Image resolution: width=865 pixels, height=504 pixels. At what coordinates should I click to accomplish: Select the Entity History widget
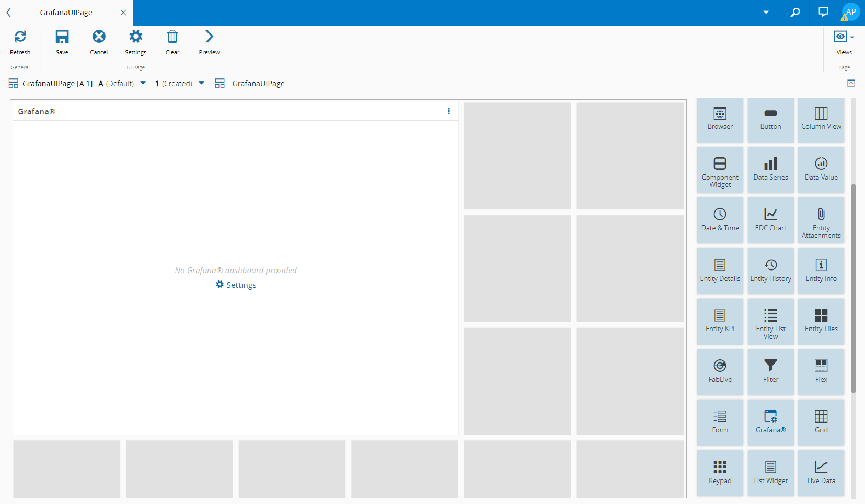[770, 271]
